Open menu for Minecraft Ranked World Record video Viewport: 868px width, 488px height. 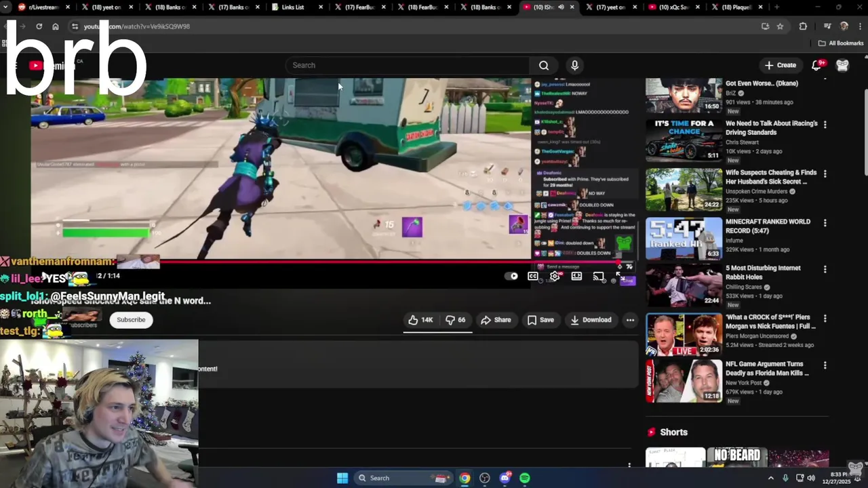click(825, 222)
